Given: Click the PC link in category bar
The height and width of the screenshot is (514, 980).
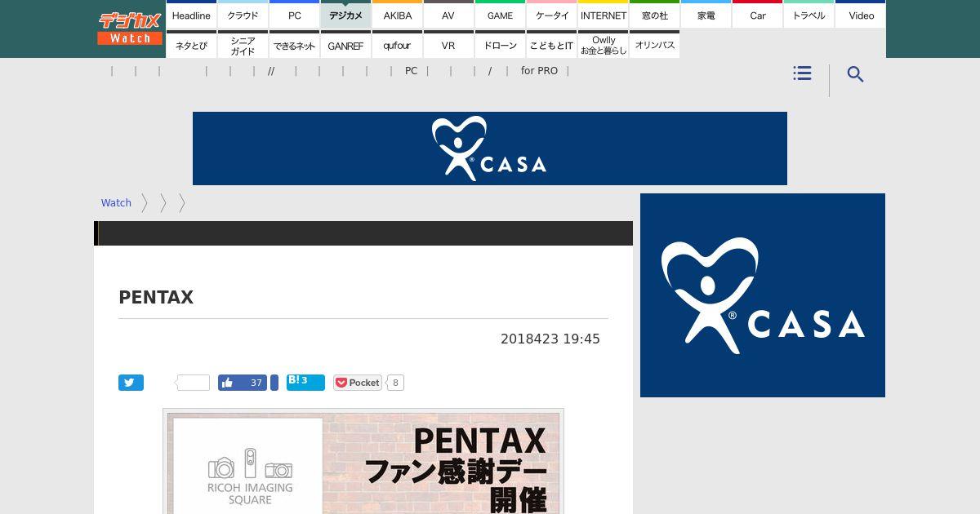Looking at the screenshot, I should coord(411,71).
